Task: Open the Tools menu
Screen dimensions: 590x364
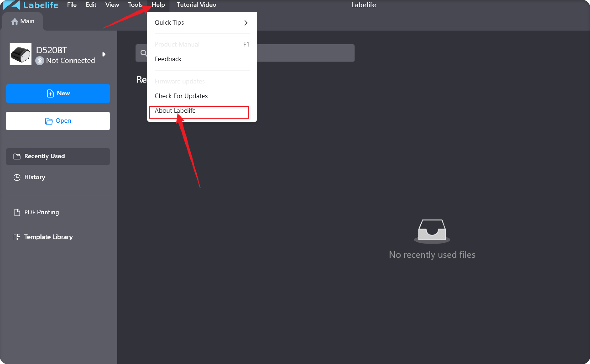Action: tap(135, 5)
